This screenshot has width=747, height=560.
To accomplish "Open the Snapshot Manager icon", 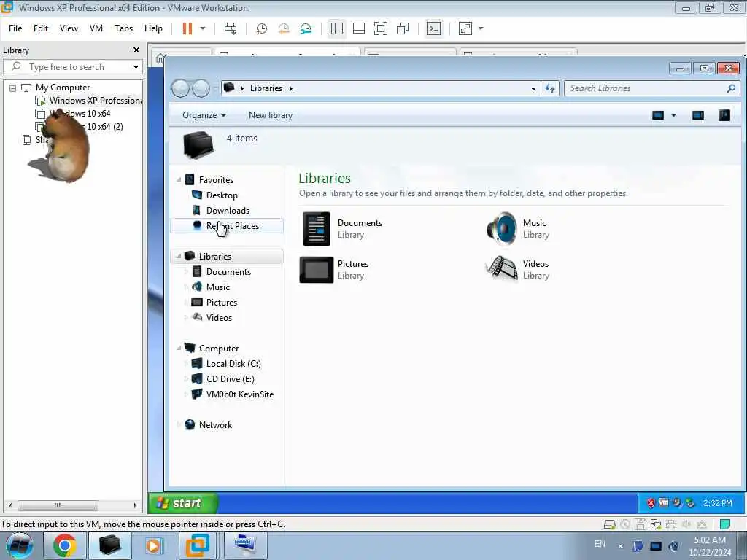I will click(x=306, y=28).
